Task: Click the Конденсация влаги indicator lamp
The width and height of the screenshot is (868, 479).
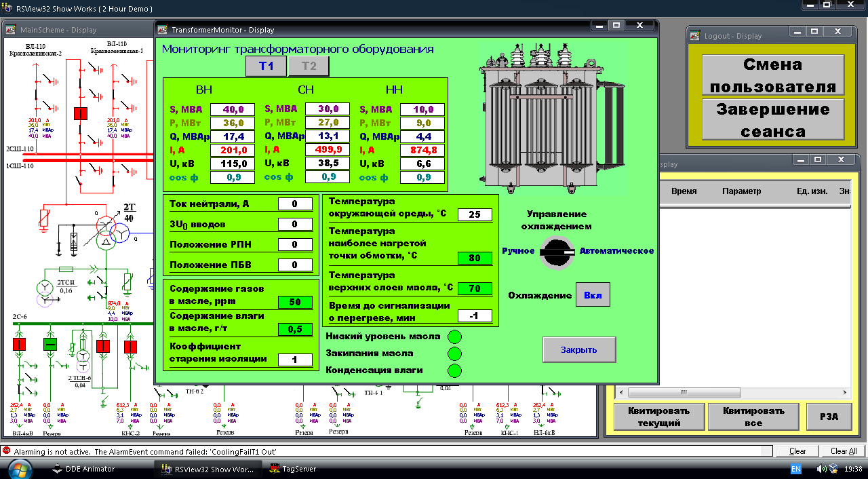Action: pyautogui.click(x=454, y=370)
